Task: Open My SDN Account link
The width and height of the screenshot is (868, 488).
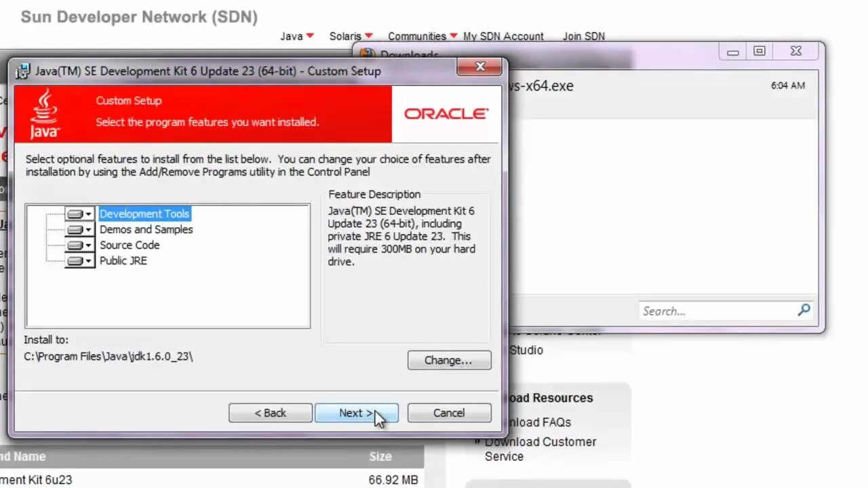Action: click(x=503, y=36)
